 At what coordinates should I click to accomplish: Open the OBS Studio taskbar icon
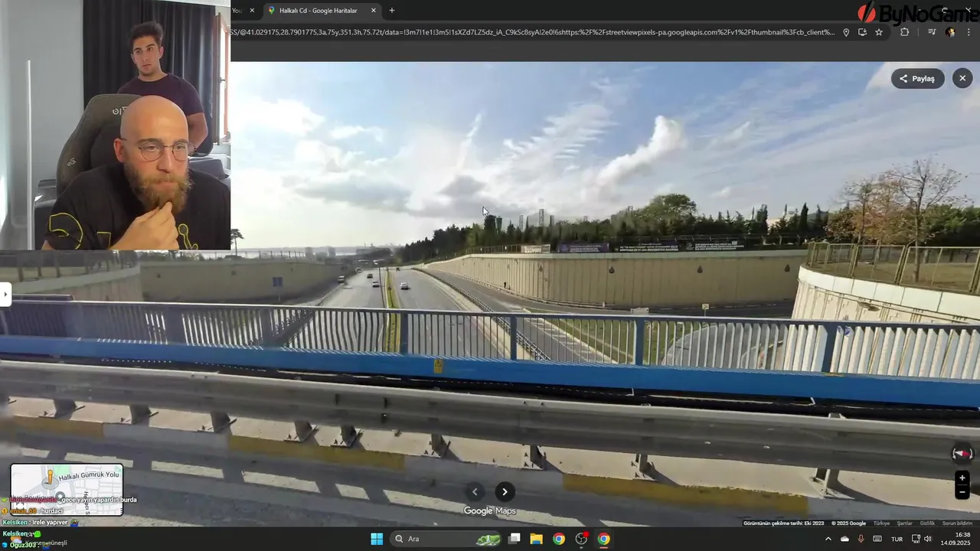tap(581, 539)
